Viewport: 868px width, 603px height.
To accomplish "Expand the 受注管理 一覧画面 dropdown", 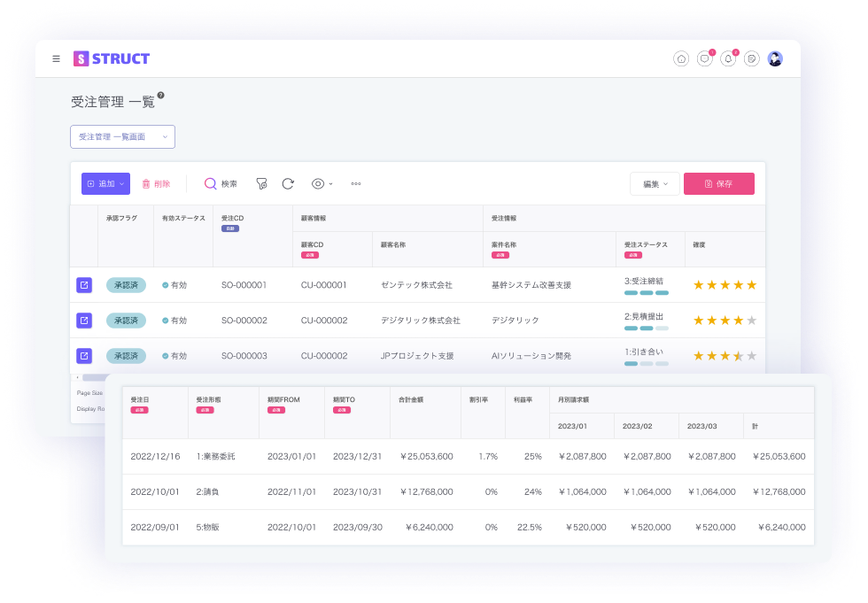I will coord(122,137).
